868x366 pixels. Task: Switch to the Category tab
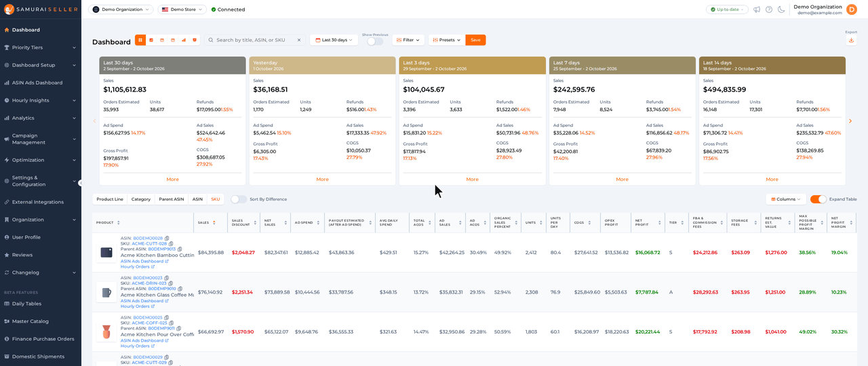[x=141, y=199]
